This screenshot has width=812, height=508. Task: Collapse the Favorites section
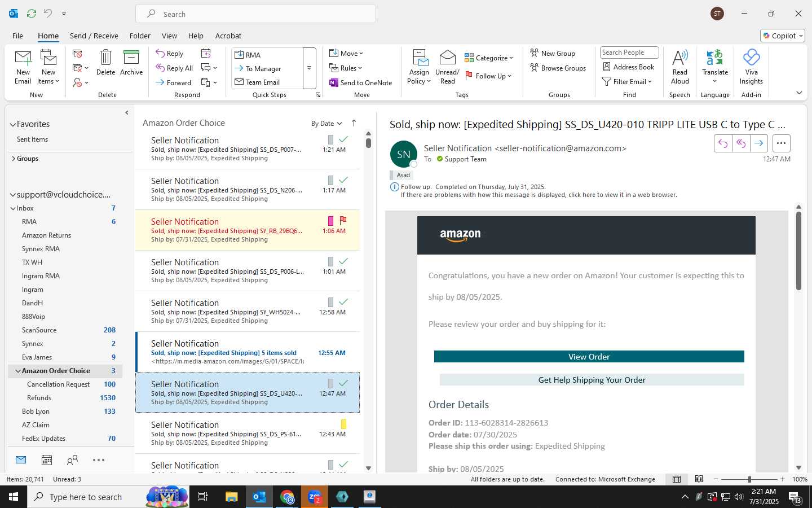(x=12, y=124)
